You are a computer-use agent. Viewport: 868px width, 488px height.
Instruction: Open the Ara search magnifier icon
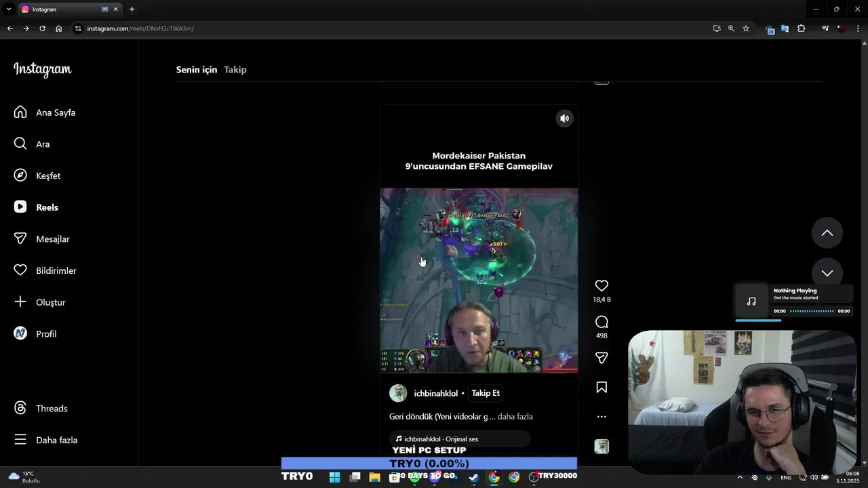click(20, 144)
